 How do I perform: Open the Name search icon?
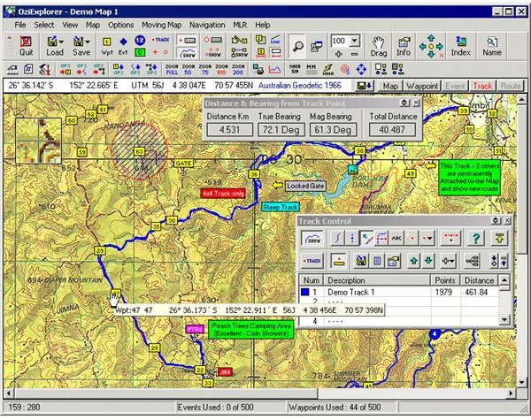click(x=492, y=46)
